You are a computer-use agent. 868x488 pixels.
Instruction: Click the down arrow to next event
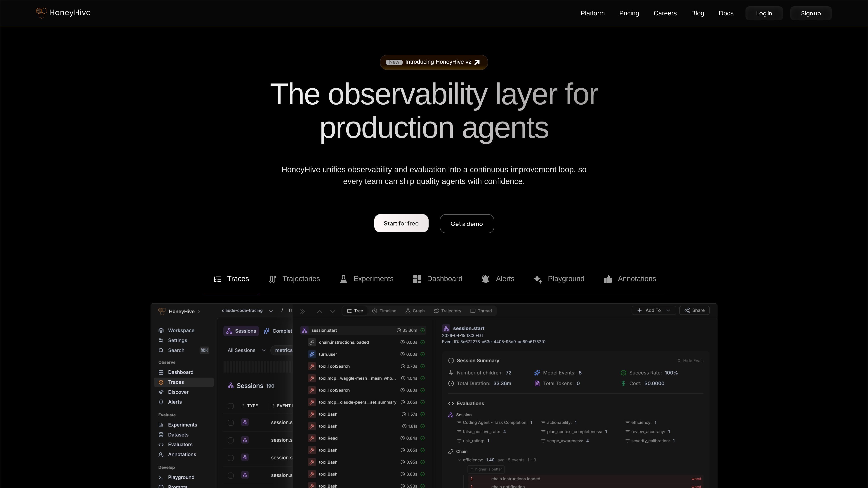(333, 312)
